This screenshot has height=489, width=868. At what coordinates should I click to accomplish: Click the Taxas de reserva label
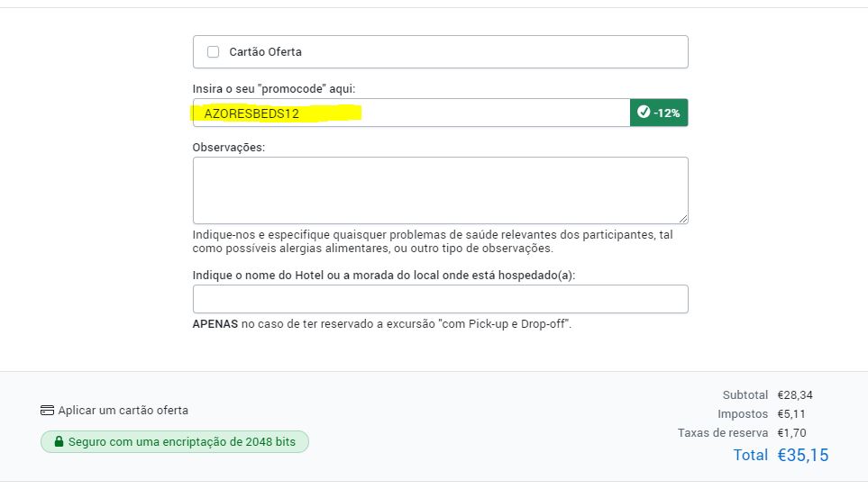click(723, 433)
